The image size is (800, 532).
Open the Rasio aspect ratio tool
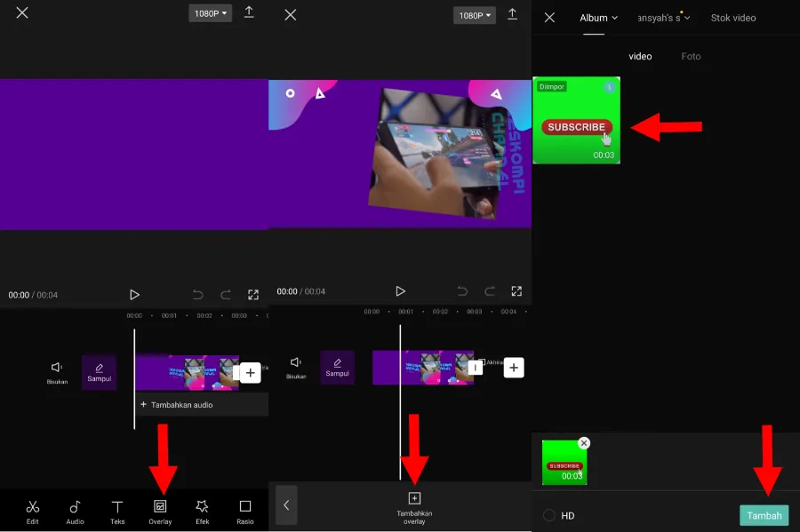tap(245, 512)
